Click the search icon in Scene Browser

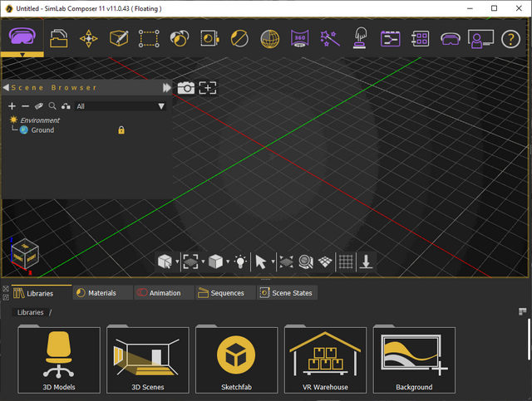click(52, 106)
